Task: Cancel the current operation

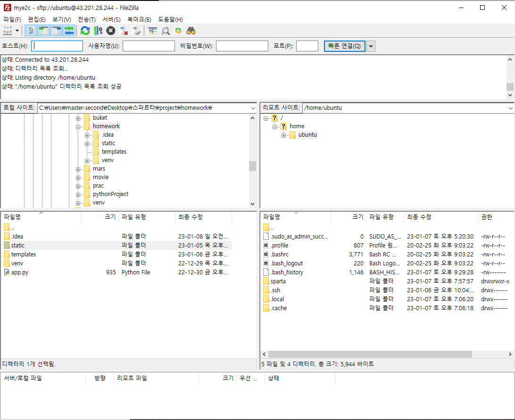Action: (111, 31)
